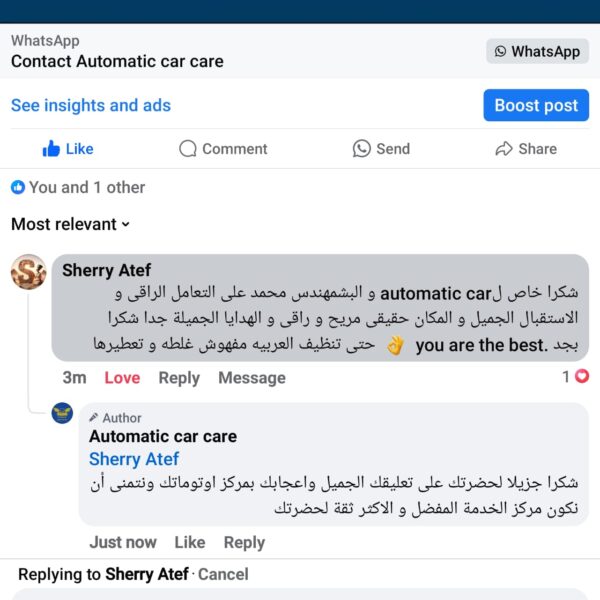This screenshot has width=600, height=600.
Task: Tap the thumbs-up Like icon
Action: pos(52,149)
